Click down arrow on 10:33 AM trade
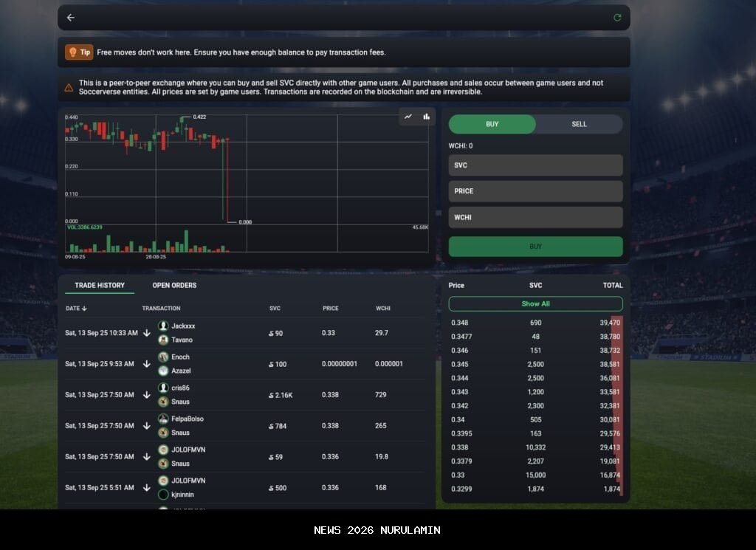Screen dimensions: 756x550 pos(147,333)
